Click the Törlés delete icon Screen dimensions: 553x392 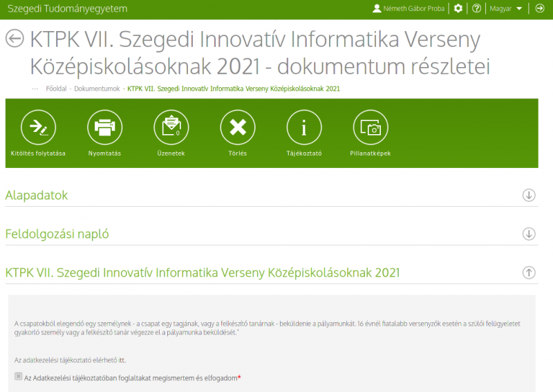(x=238, y=127)
